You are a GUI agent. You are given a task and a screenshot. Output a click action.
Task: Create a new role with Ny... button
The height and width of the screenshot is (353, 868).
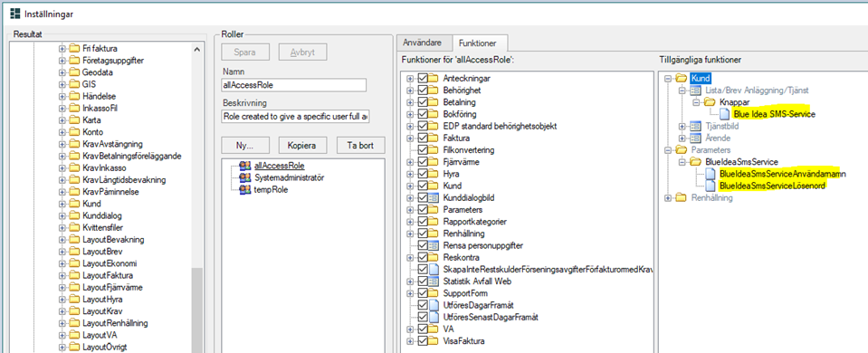pyautogui.click(x=244, y=146)
